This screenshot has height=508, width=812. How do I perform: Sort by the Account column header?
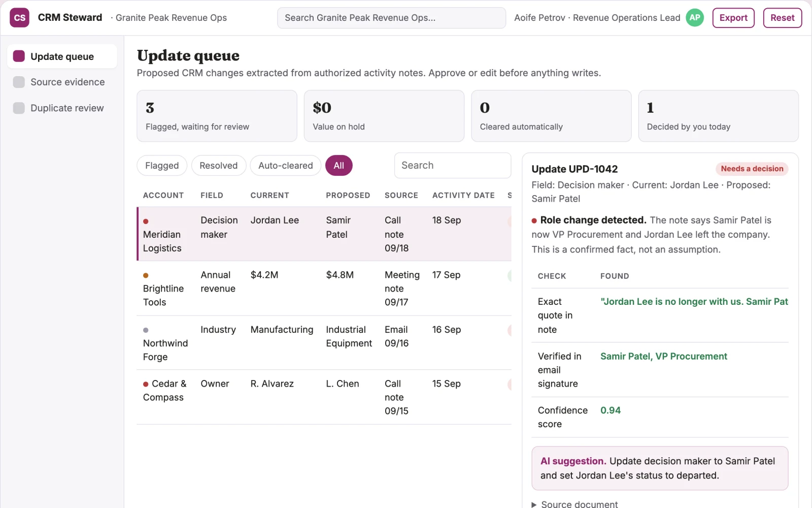pyautogui.click(x=163, y=196)
